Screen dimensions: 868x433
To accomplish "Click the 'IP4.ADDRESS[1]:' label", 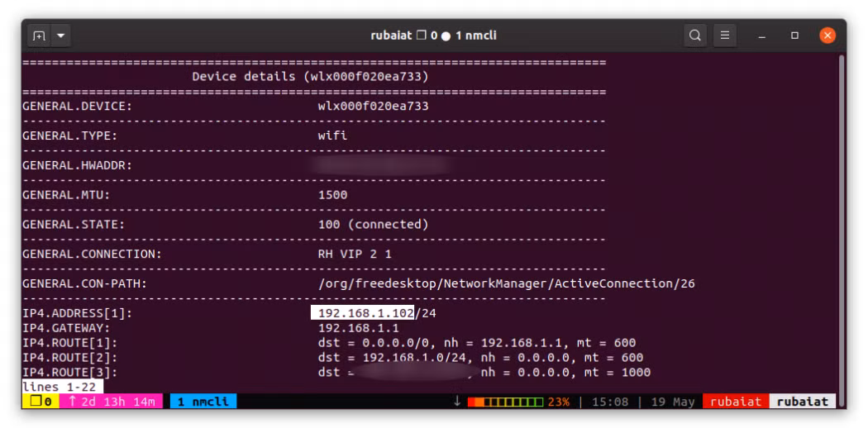I will [78, 313].
